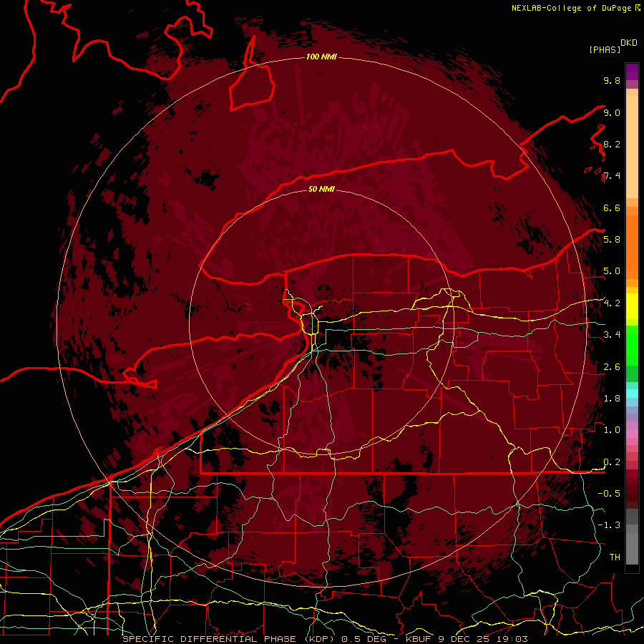Viewport: 644px width, 644px height.
Task: Pick the bright green segment of the color bar
Action: coord(632,345)
